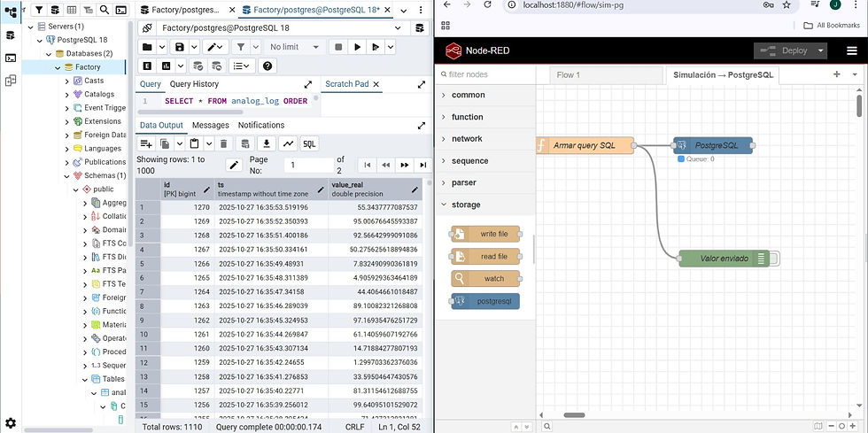
Task: Open the Schema Diff workspace sidebar icon
Action: point(10,81)
